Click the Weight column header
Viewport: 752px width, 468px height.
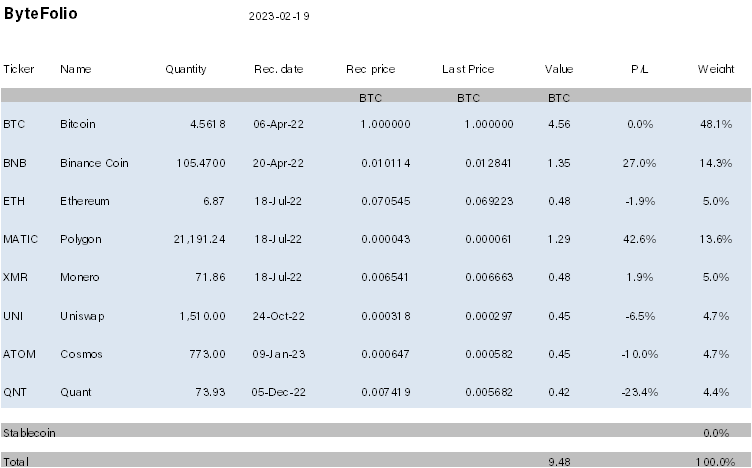click(x=716, y=70)
